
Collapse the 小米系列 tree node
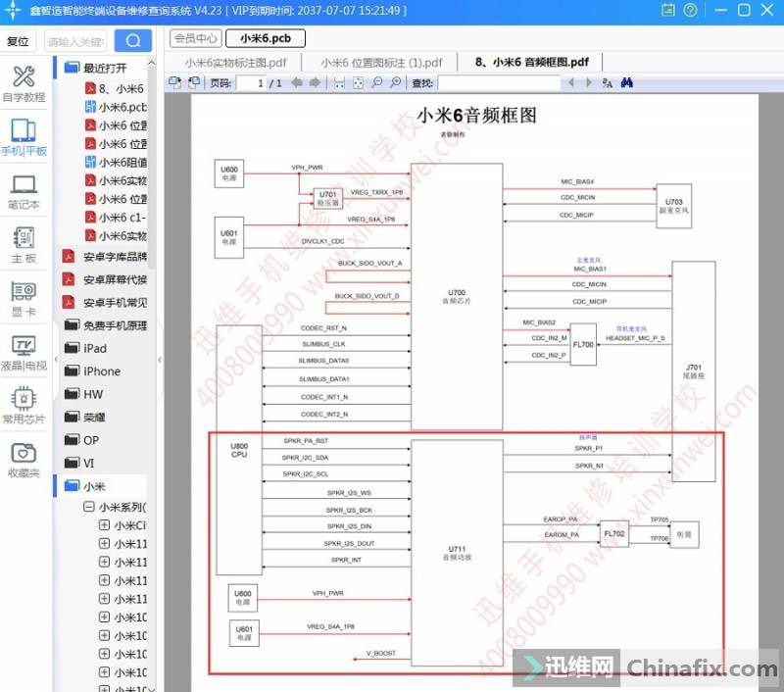(x=89, y=508)
